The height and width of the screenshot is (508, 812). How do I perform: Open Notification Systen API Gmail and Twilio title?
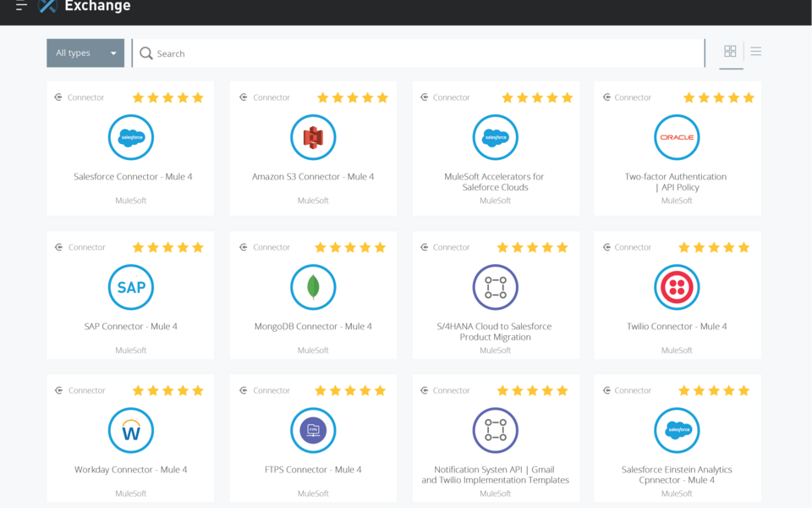click(495, 475)
